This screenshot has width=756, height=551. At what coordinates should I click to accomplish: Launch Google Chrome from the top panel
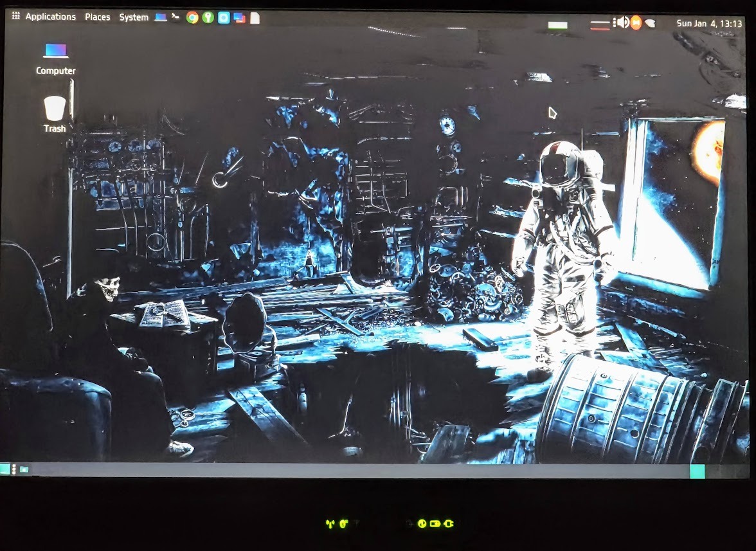pyautogui.click(x=192, y=18)
